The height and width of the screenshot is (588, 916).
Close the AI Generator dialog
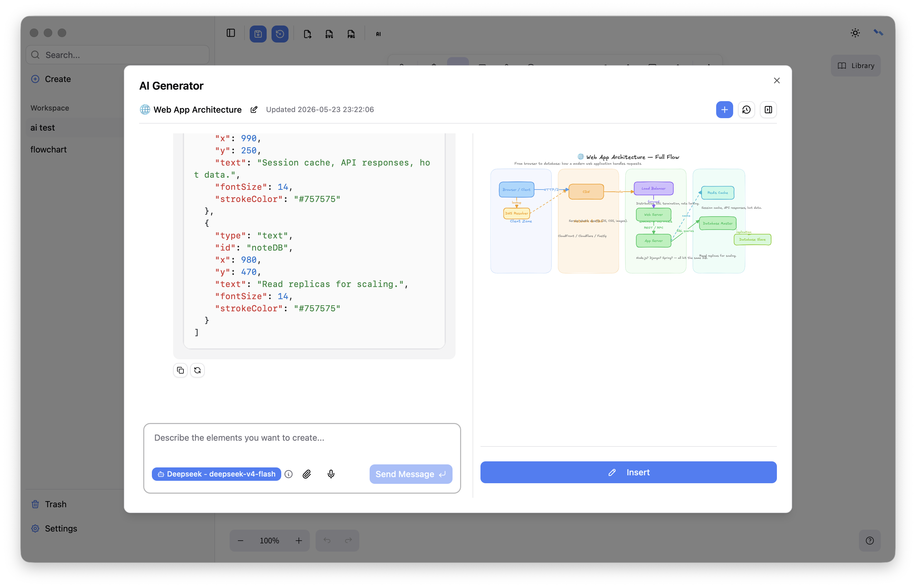click(x=777, y=80)
